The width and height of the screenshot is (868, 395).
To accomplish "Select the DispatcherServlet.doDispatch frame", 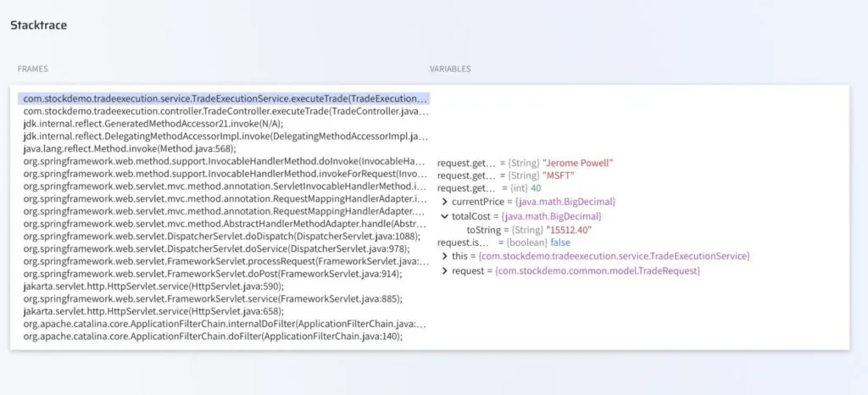I will point(221,236).
